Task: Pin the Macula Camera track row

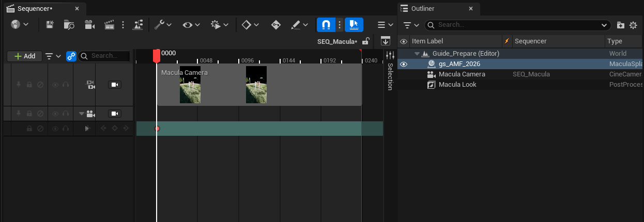Action: (19, 114)
